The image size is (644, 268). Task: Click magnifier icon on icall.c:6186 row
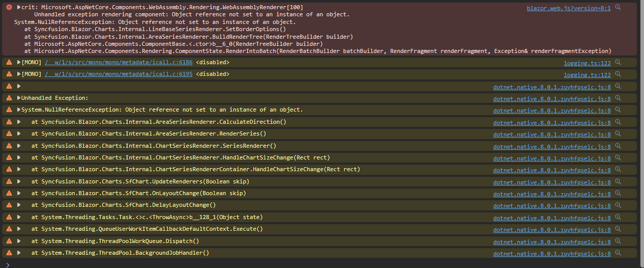(618, 62)
